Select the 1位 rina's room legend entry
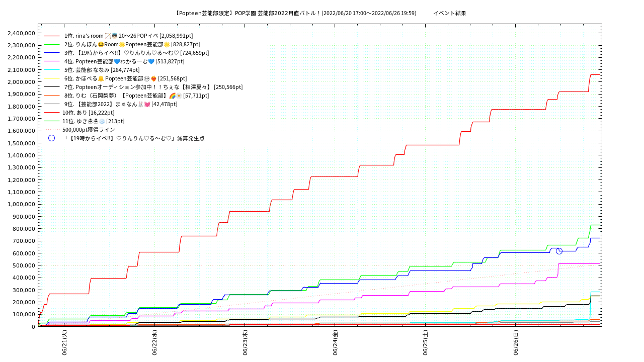This screenshot has height=362, width=644. [128, 36]
